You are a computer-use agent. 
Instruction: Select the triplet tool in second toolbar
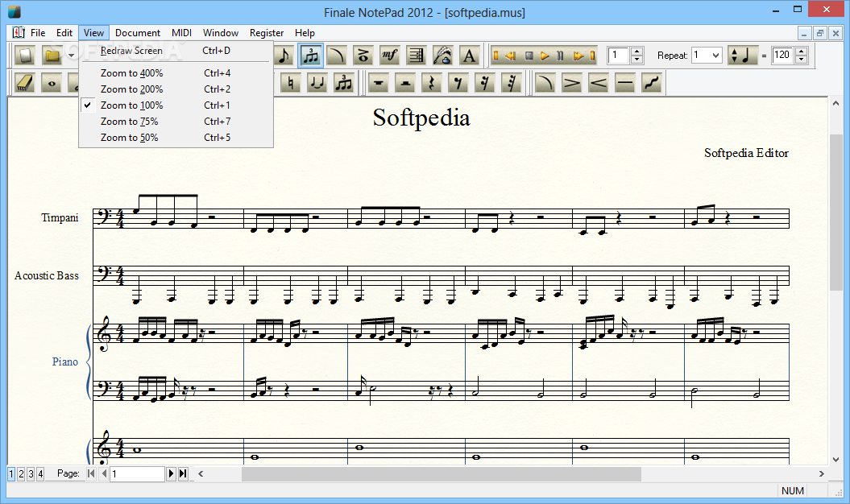pyautogui.click(x=344, y=83)
